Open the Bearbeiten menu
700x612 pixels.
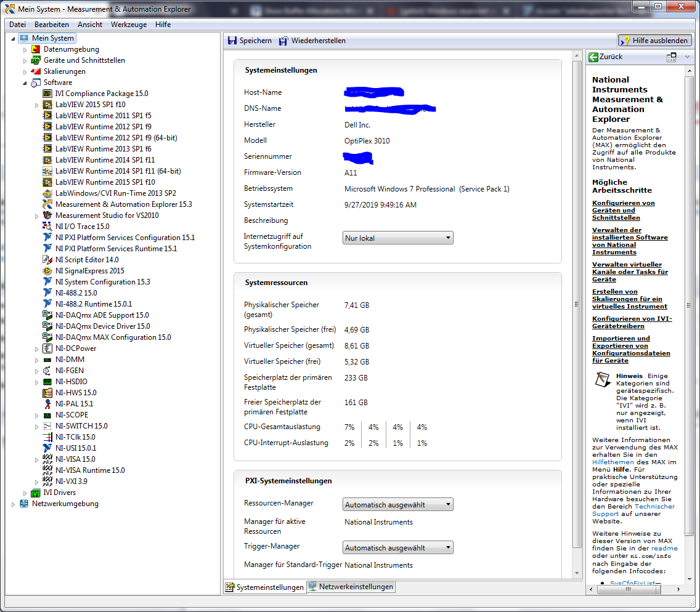pyautogui.click(x=52, y=25)
